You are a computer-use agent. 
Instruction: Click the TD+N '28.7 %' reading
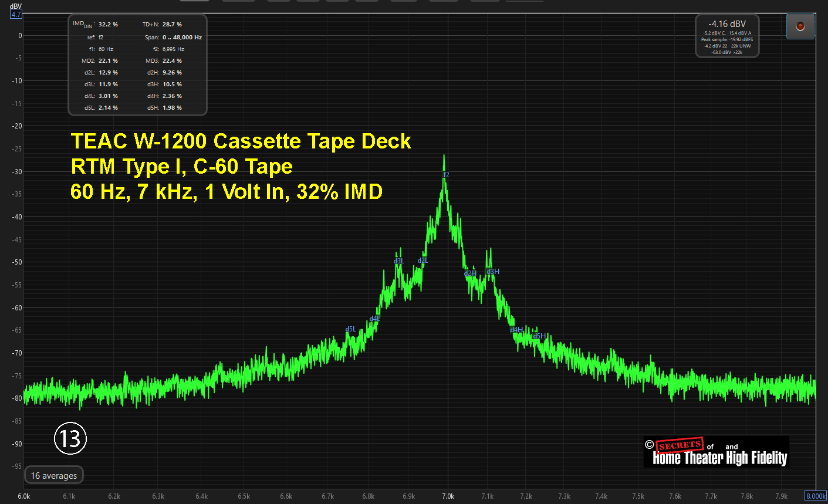pyautogui.click(x=172, y=25)
